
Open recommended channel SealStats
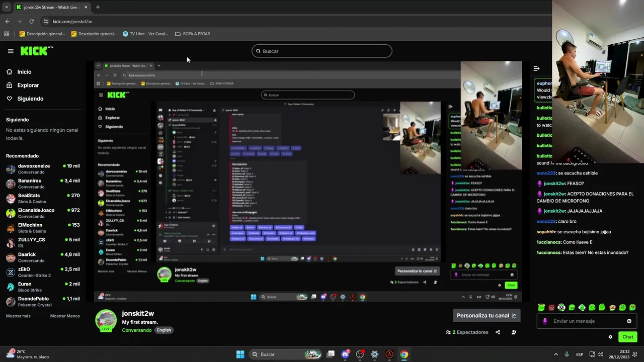coord(43,198)
